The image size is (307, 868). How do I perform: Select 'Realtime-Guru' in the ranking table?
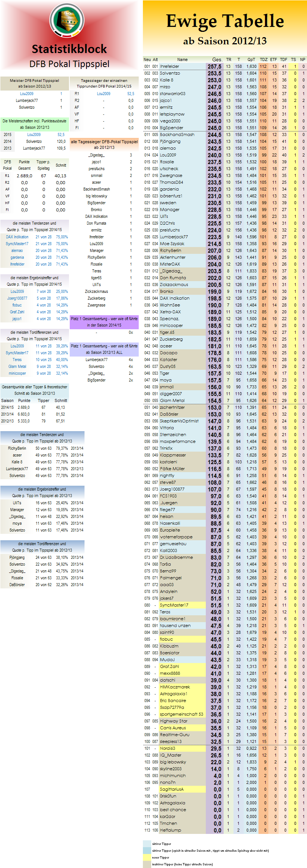(174, 735)
